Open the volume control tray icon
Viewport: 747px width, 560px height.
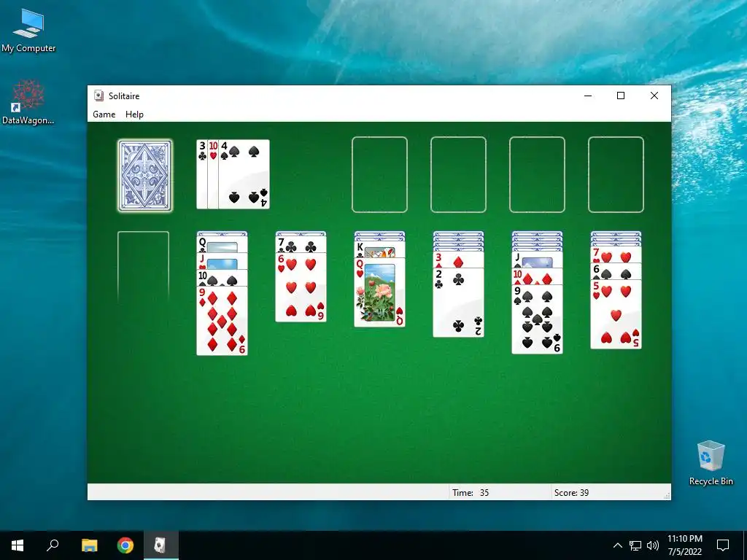[653, 545]
